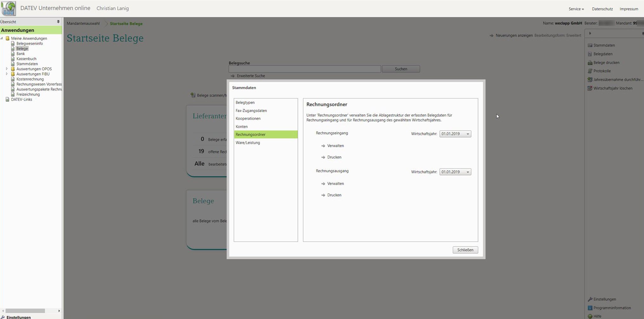
Task: Expand the Auswertungen OPOS tree node
Action: (7, 69)
